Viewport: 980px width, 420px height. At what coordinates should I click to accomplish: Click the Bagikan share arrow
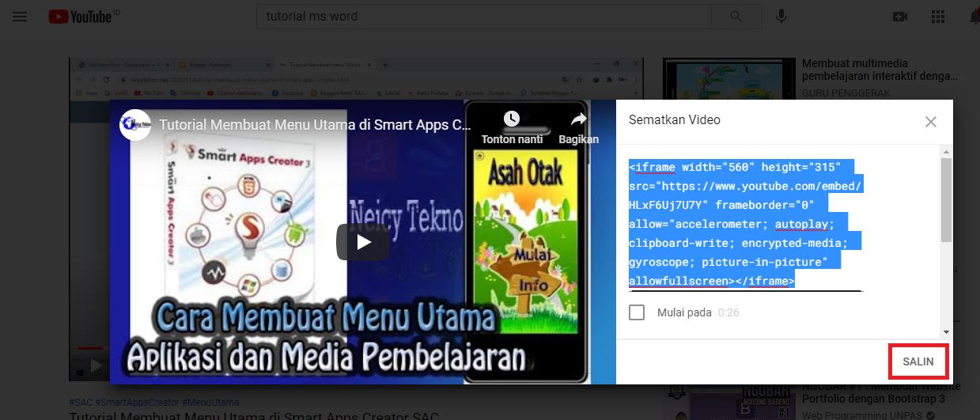[x=578, y=119]
